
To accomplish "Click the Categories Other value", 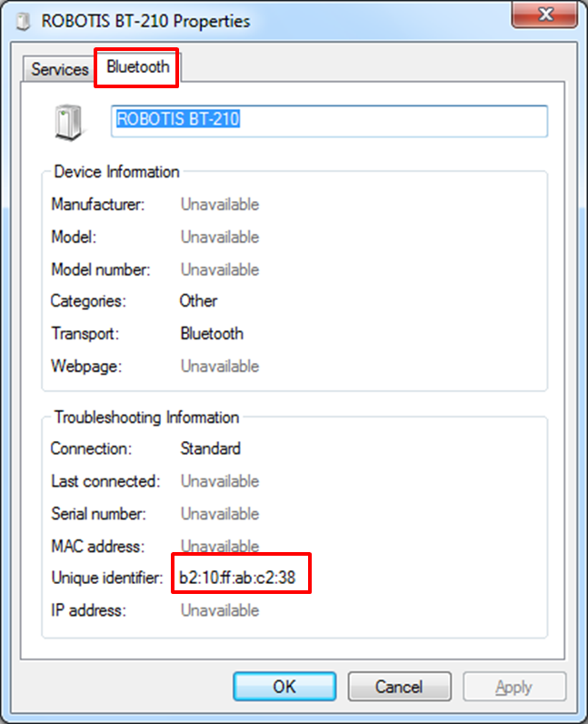I will (198, 301).
